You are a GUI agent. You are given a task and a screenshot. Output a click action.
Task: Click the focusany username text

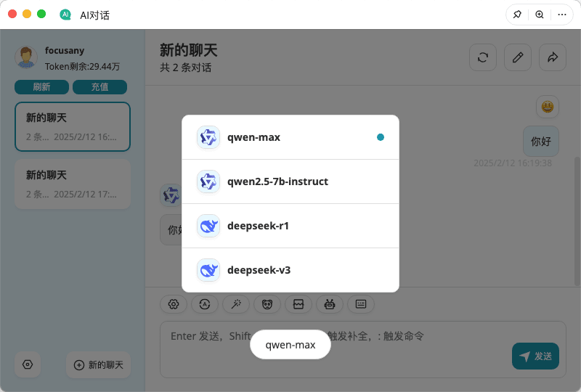click(x=65, y=50)
